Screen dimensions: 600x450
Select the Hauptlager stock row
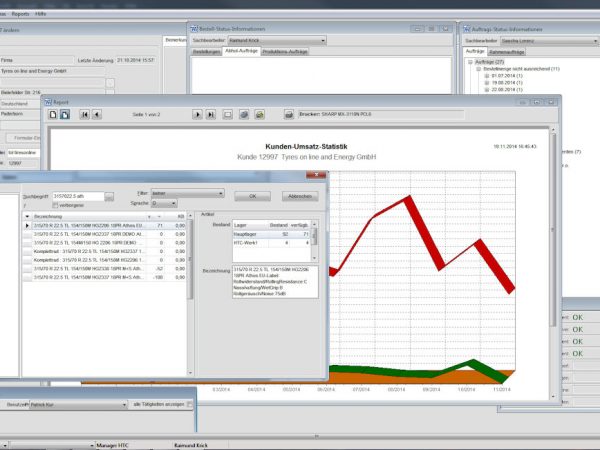[272, 234]
